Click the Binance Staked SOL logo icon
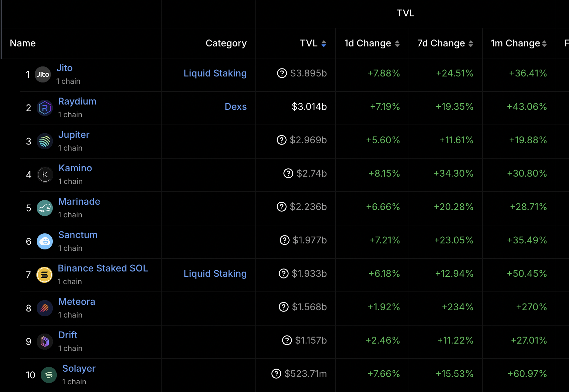Viewport: 569px width, 392px height. click(x=44, y=275)
